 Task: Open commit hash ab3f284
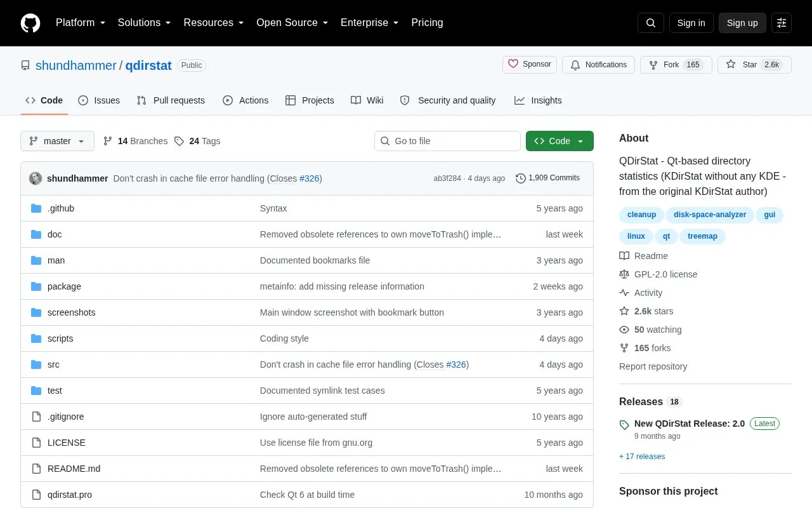click(447, 178)
